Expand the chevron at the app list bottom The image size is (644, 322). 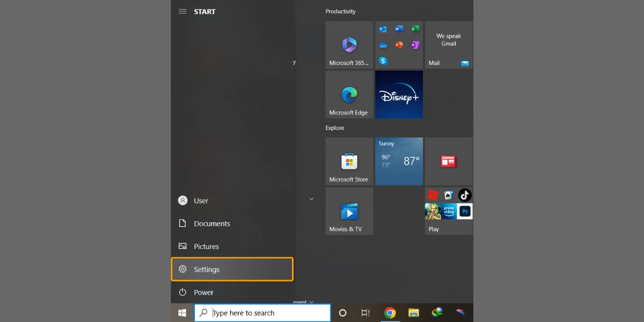(311, 302)
